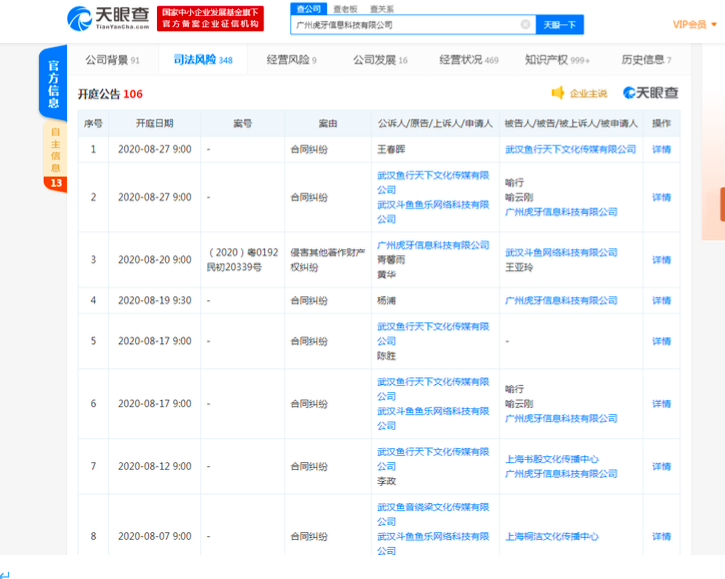Click the date 2020-08-20 9:00
Viewport: 725px width, 579px height.
(154, 260)
